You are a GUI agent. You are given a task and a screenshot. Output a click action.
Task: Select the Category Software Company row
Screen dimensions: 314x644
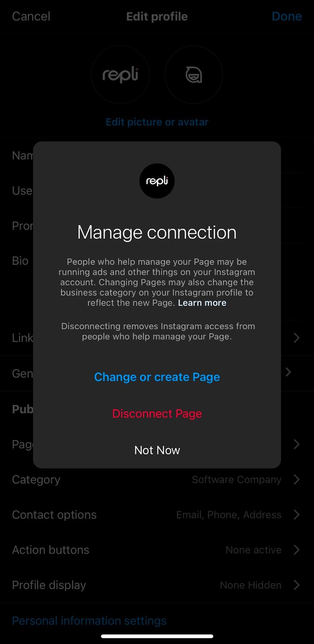[157, 479]
